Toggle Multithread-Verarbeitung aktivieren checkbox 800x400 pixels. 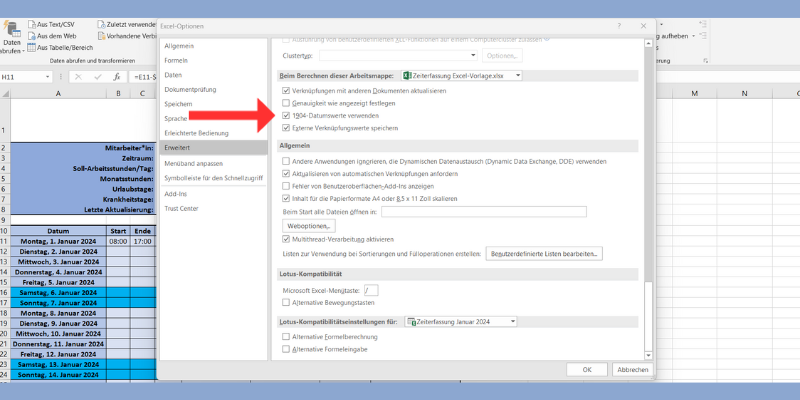pos(286,239)
